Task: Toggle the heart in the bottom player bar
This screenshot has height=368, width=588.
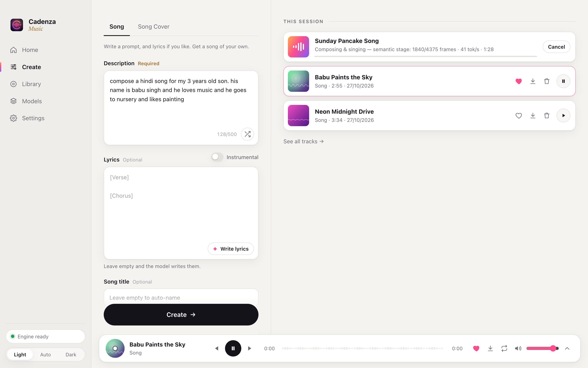Action: 476,348
